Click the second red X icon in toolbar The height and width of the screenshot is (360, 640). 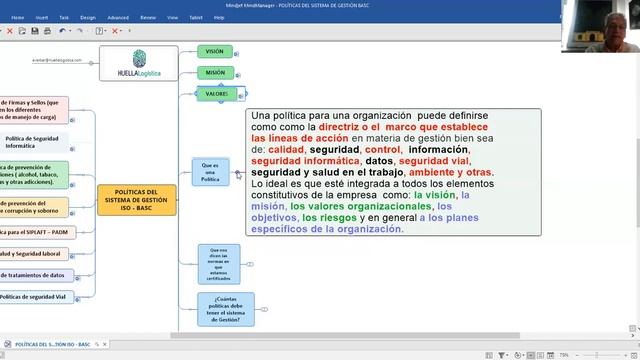coord(115,31)
